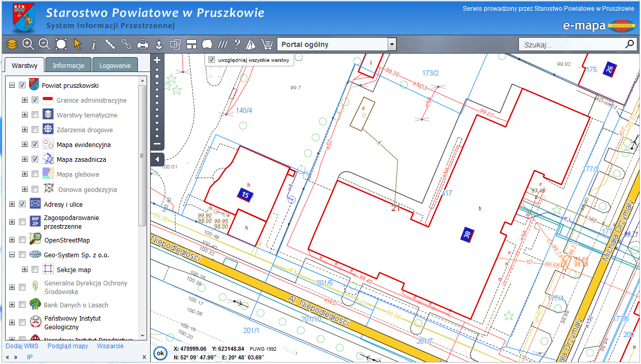Image resolution: width=641 pixels, height=364 pixels.
Task: Click the blue address marker 26
Action: point(609,69)
